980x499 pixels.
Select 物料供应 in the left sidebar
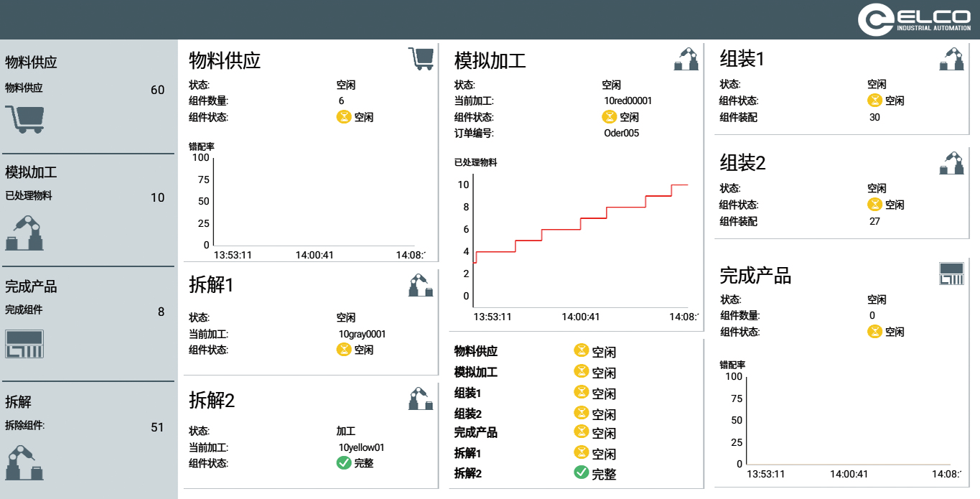[31, 62]
